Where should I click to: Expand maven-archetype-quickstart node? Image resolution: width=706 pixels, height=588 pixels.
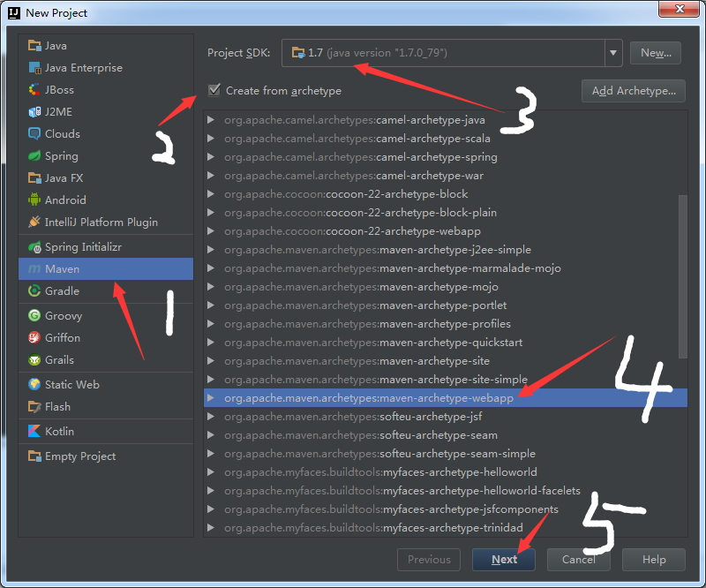[x=210, y=343]
